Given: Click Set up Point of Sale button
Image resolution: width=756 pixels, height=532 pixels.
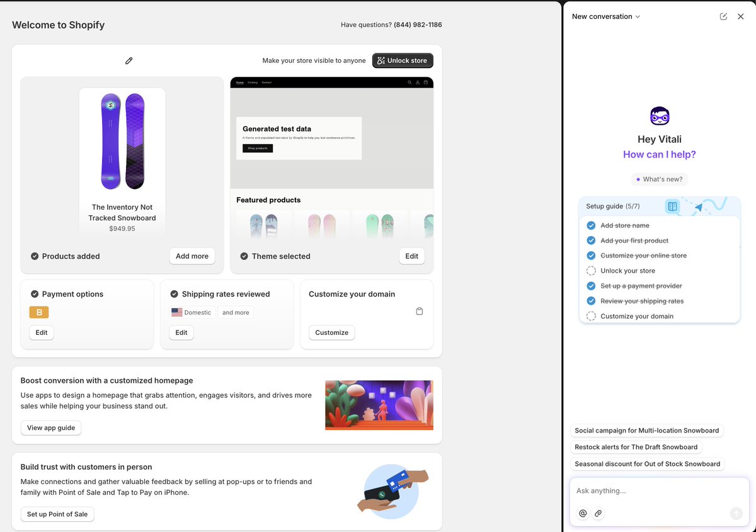Looking at the screenshot, I should [57, 514].
